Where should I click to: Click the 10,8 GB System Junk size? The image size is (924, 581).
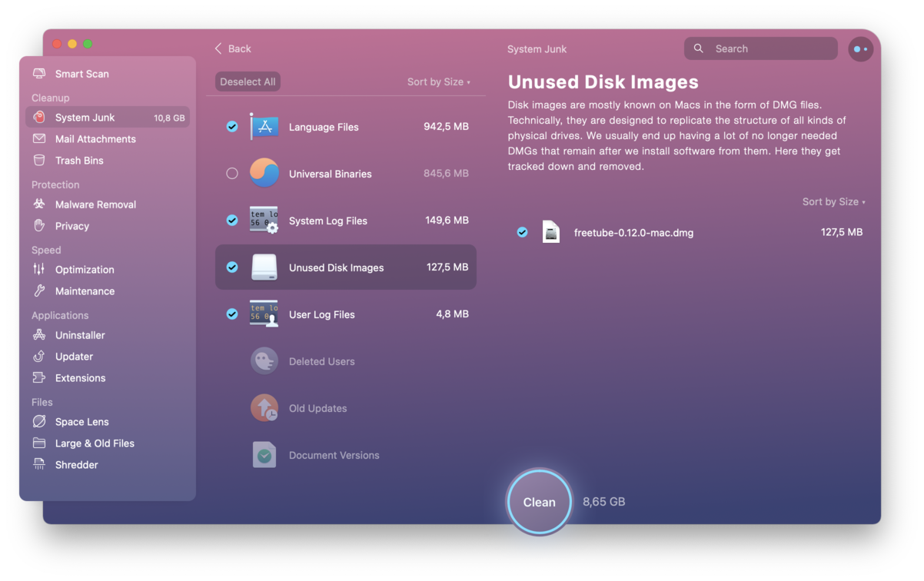(x=169, y=118)
